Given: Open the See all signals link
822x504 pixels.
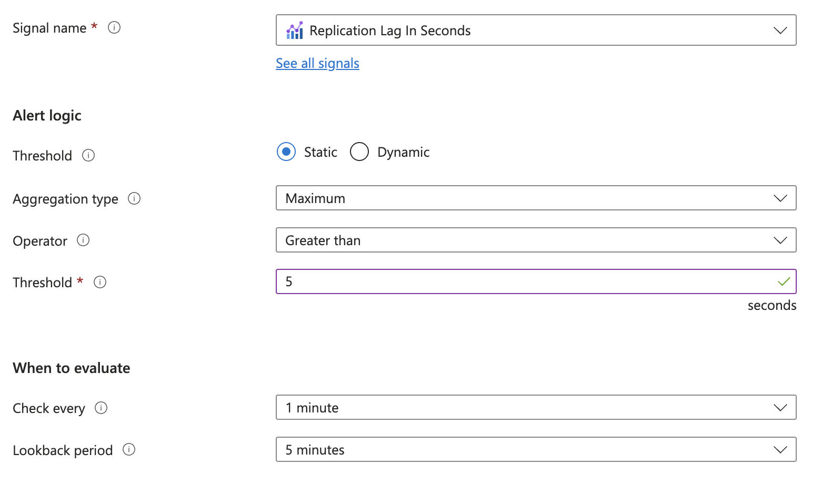Looking at the screenshot, I should [317, 64].
